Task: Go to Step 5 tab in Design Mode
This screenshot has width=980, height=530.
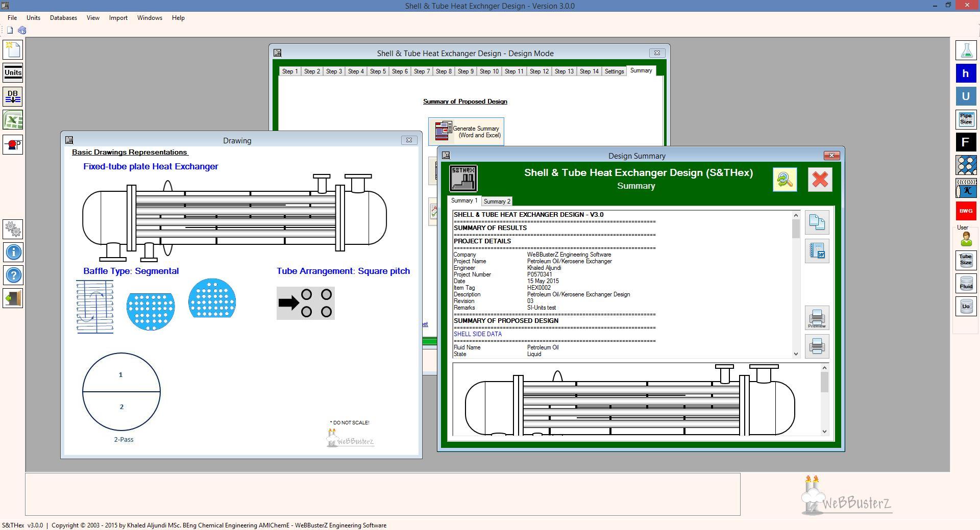Action: click(378, 71)
